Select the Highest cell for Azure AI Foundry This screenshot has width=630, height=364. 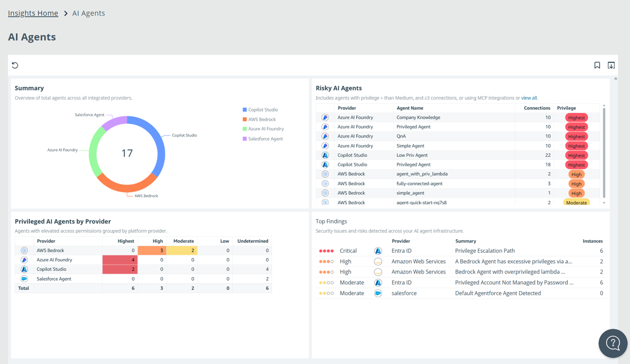pos(119,260)
